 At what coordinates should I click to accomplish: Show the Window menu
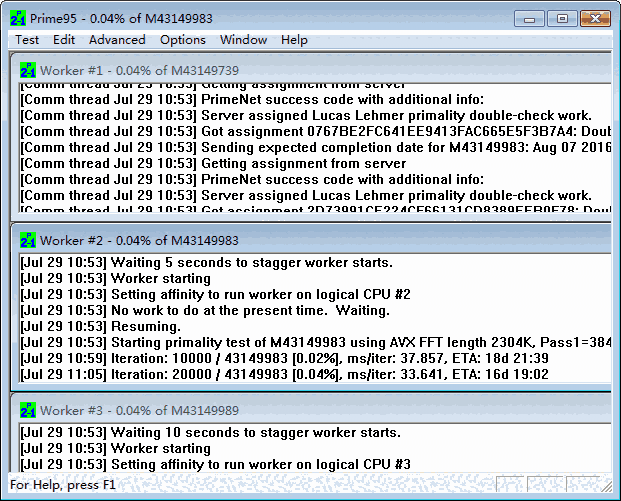tap(243, 40)
